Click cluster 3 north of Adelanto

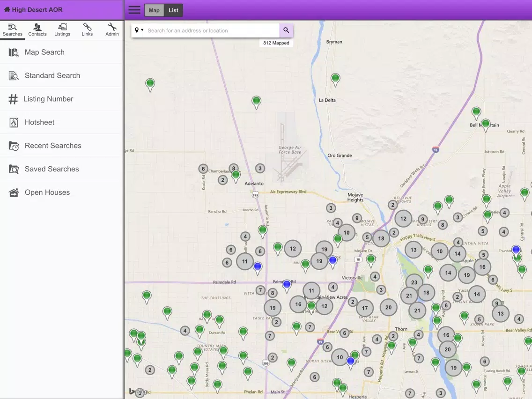click(x=260, y=168)
